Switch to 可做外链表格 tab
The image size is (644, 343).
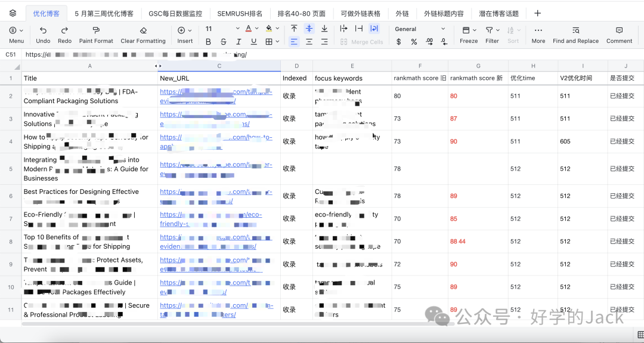pyautogui.click(x=361, y=14)
